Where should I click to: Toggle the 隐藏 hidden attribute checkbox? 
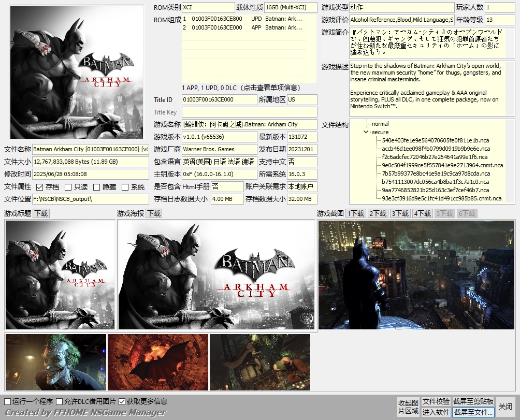tap(96, 187)
